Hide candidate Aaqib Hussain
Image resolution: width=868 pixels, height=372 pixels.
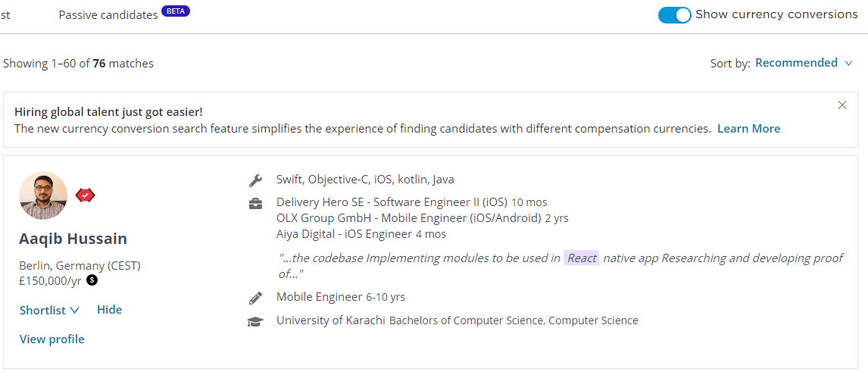109,310
